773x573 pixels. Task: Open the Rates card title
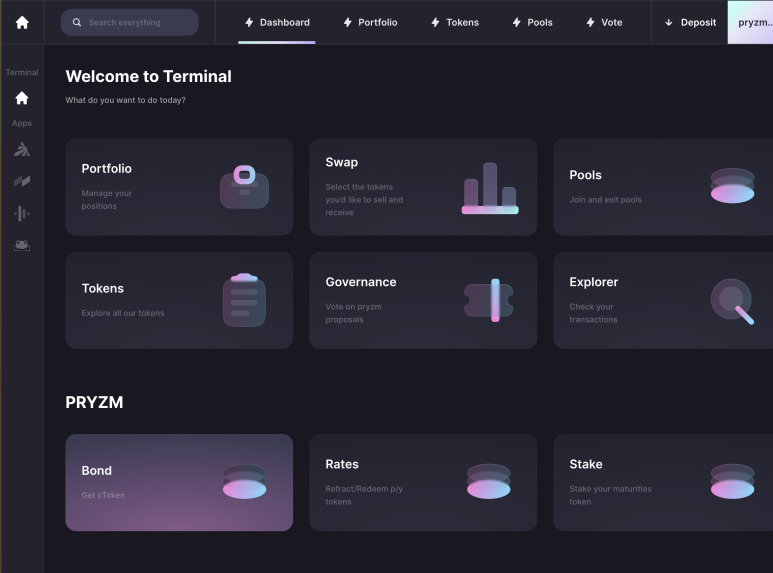click(342, 464)
